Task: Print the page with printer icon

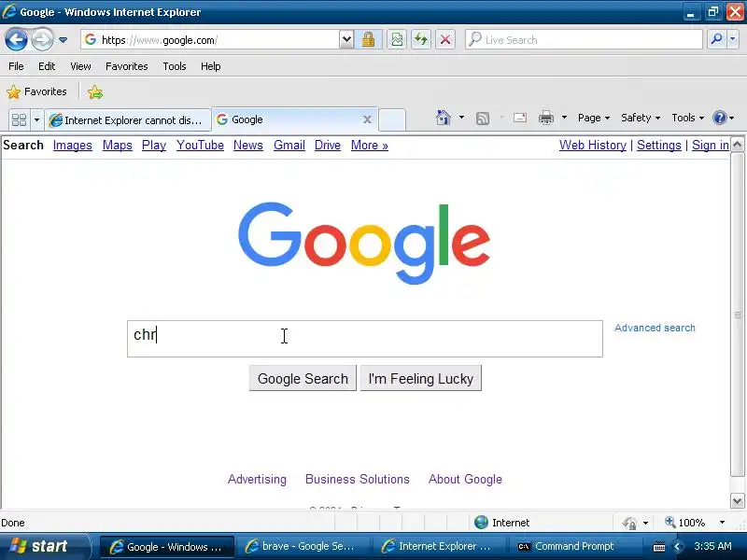Action: point(546,118)
